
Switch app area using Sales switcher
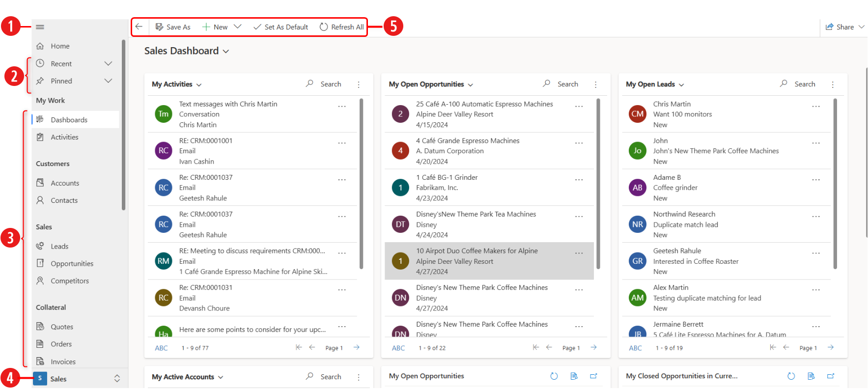click(77, 379)
